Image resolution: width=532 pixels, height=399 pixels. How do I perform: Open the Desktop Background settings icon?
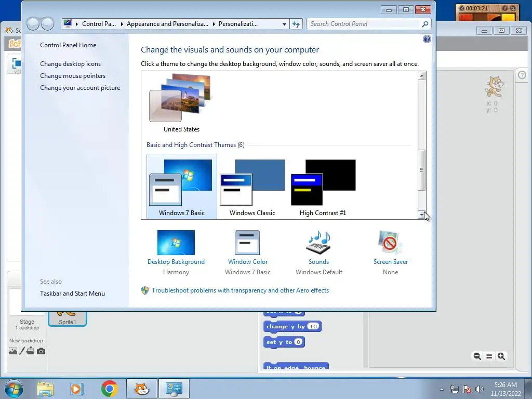(176, 242)
